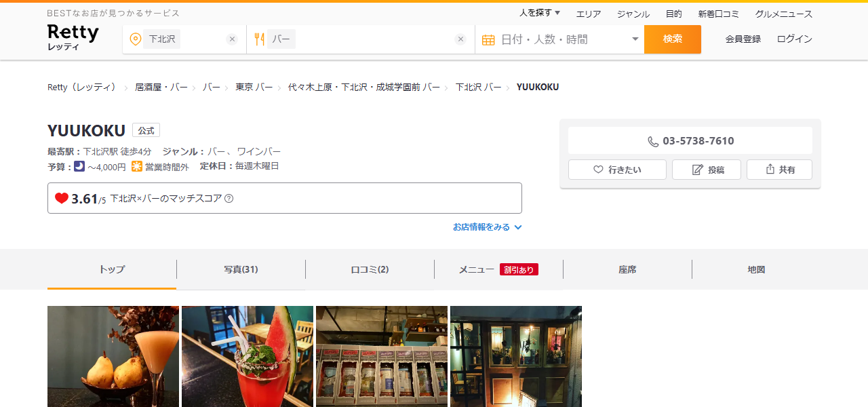Click the location pin icon in search
Viewport: 868px width, 407px height.
135,39
